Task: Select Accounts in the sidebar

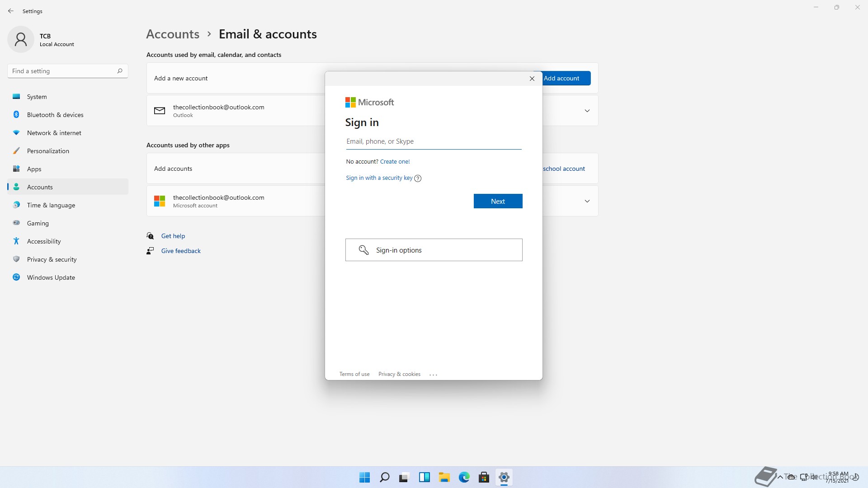Action: (x=68, y=187)
